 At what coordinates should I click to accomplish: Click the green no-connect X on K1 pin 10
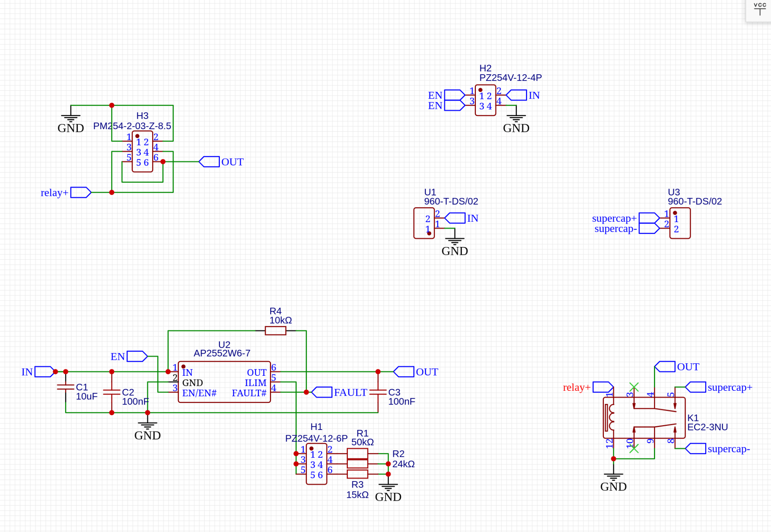click(634, 448)
